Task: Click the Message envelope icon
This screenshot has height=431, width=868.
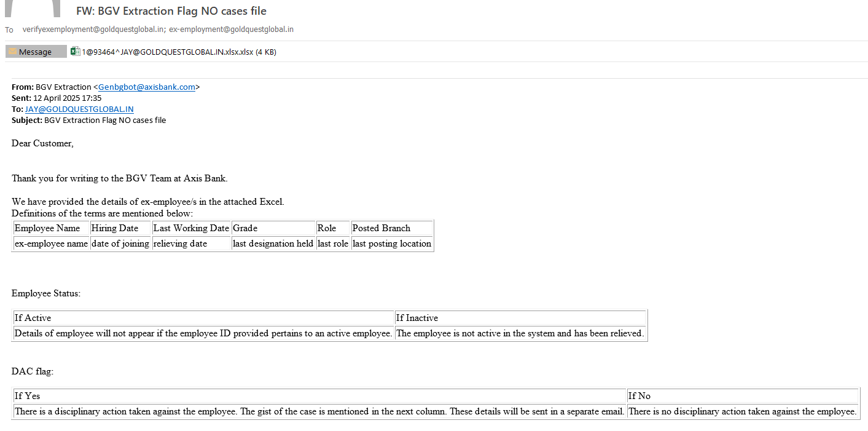Action: (x=12, y=52)
